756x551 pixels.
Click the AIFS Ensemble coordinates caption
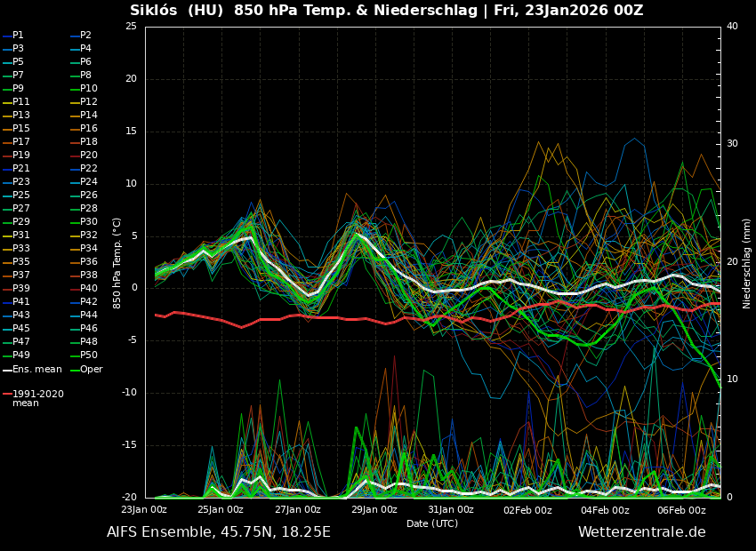[x=218, y=532]
